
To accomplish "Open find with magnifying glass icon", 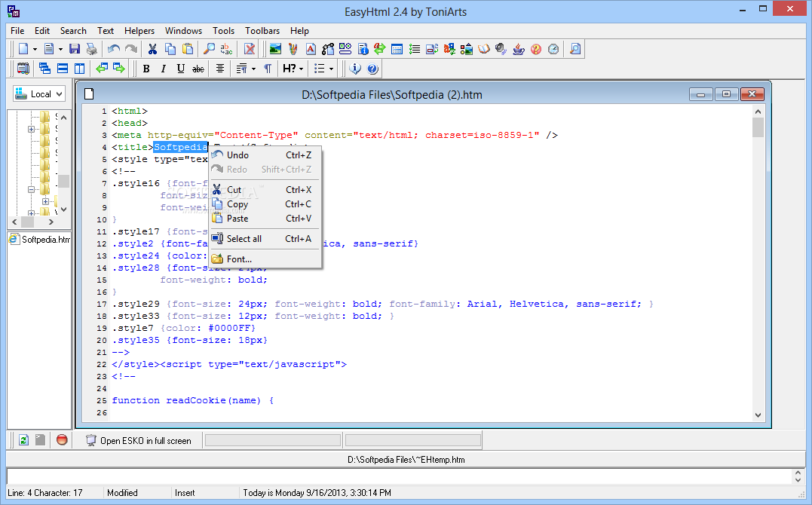I will click(209, 49).
